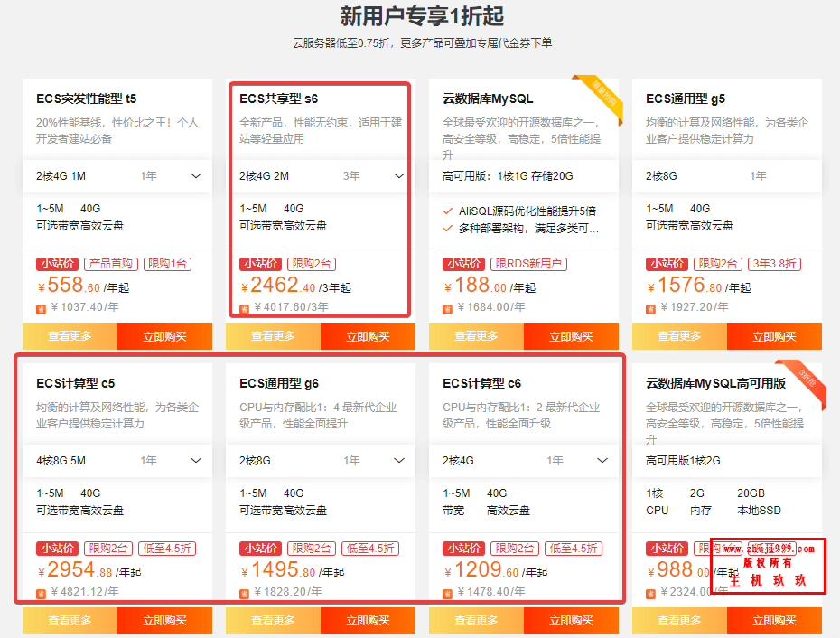Click the 低至4.5折 tag on c5 card
This screenshot has height=638, width=840.
click(x=167, y=549)
